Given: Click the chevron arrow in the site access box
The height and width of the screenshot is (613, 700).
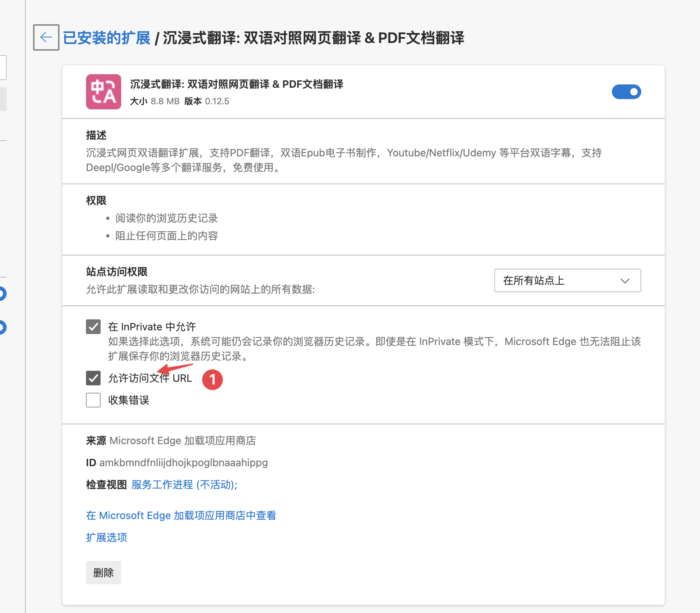Looking at the screenshot, I should coord(625,281).
